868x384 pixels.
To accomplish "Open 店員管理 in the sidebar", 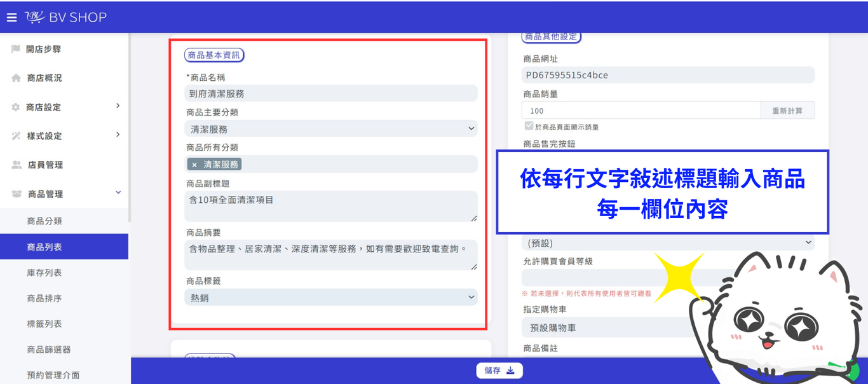I will [45, 165].
